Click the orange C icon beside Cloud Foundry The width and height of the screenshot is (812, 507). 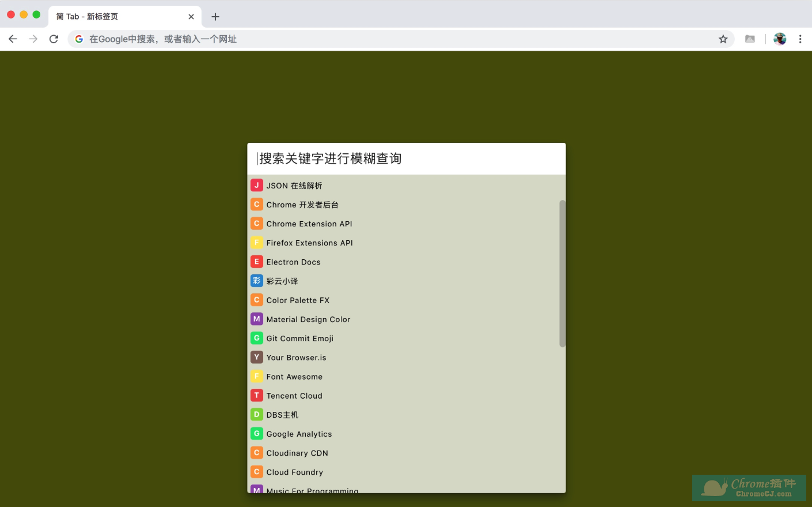[x=257, y=472]
